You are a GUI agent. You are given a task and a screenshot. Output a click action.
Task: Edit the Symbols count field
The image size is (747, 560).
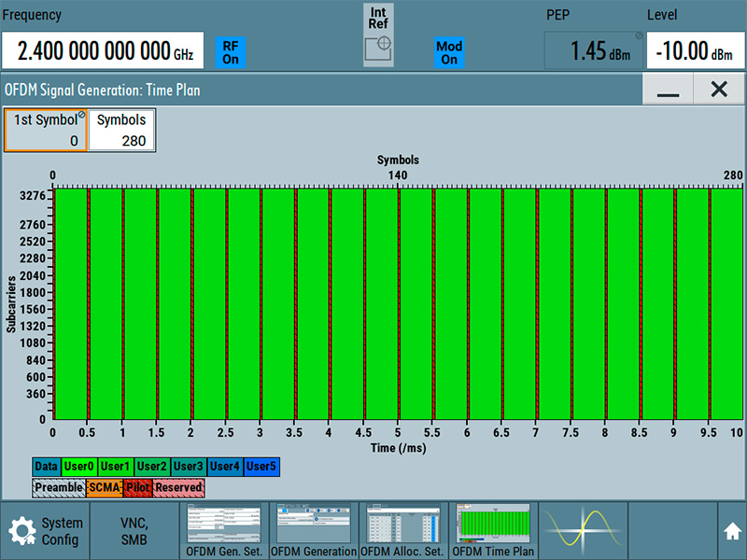(122, 131)
